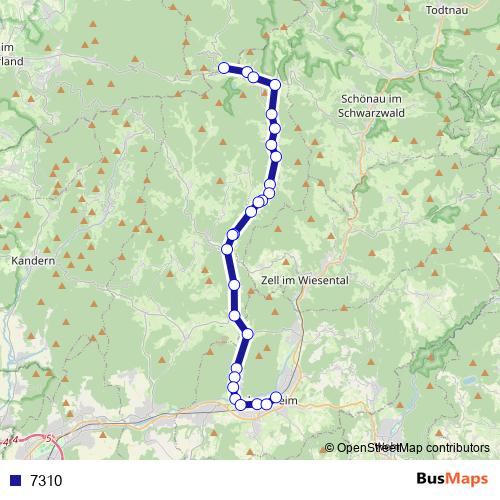Click the stop marker west of Zell im Wiesental
This screenshot has height=500, width=500.
pos(234,285)
